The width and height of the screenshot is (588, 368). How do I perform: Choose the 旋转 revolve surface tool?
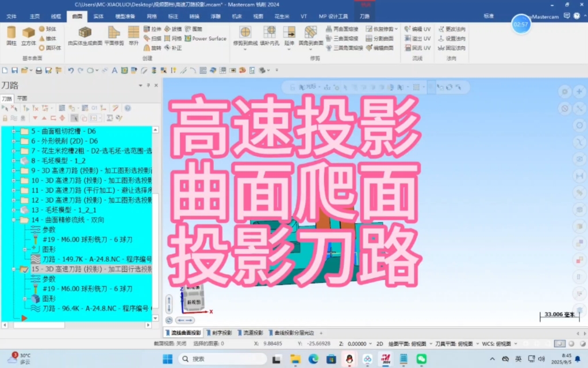(x=153, y=48)
